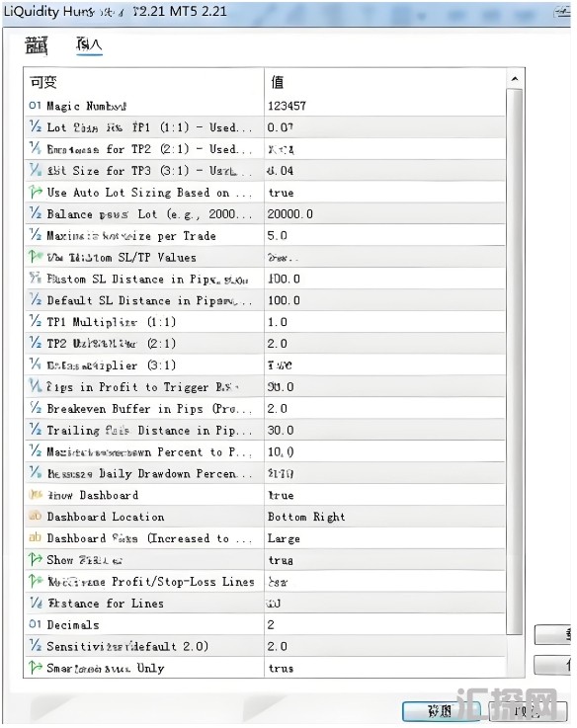Toggle the boolean value of the Profit/Stop-Loss Lines row
Viewport: 577px width, 728px height.
pos(278,582)
